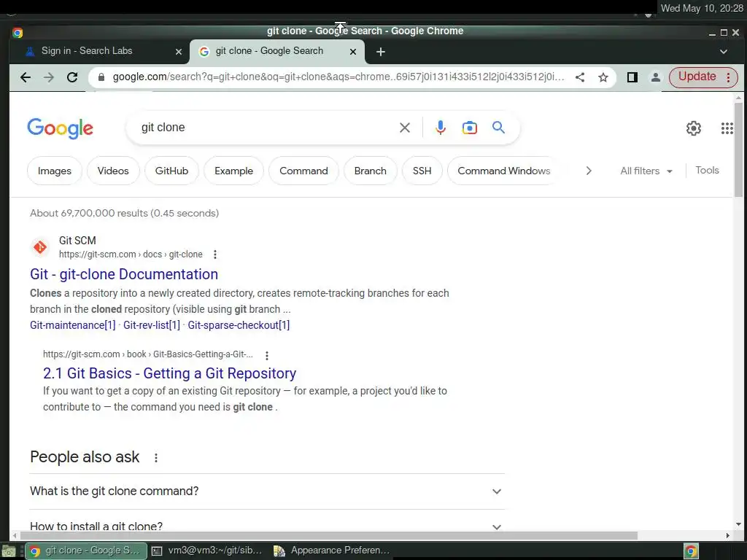This screenshot has height=560, width=747.
Task: Open Chrome three-dot menu next to Update
Action: (x=729, y=77)
